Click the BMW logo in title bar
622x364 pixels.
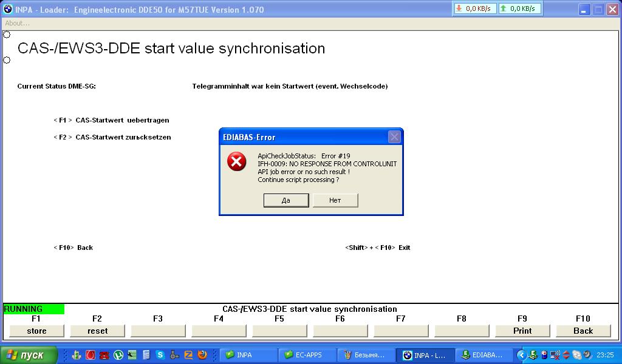[x=8, y=9]
